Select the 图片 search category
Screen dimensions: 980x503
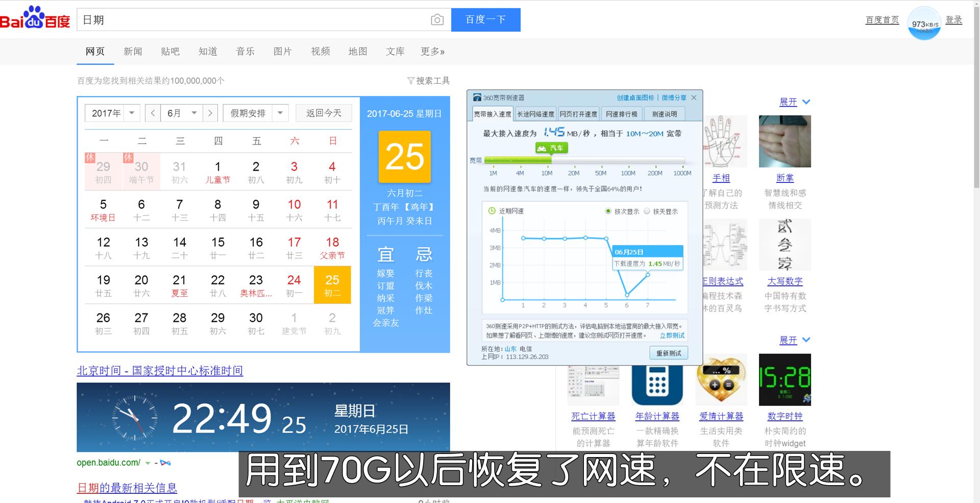pos(282,51)
